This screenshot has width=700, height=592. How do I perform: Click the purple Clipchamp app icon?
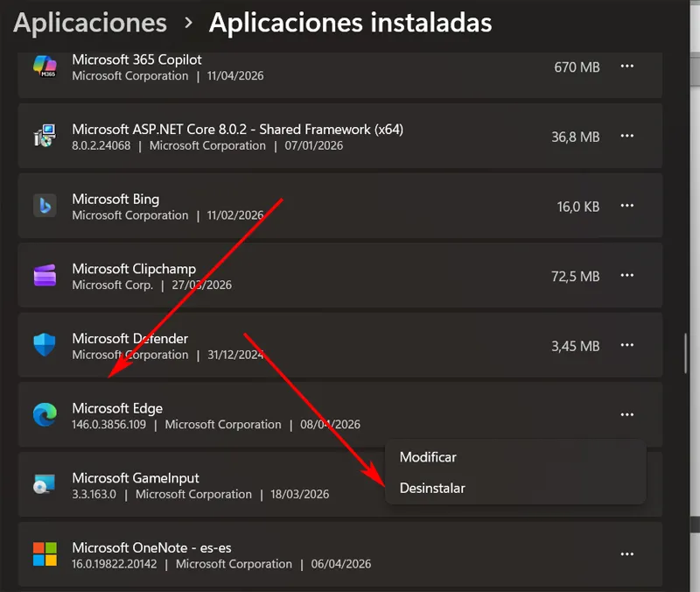[x=45, y=275]
